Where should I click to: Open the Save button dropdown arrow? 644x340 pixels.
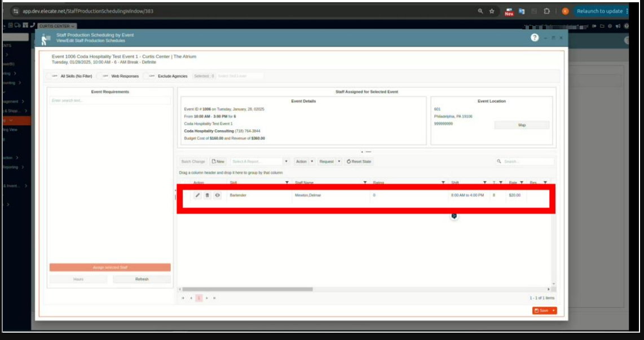pyautogui.click(x=554, y=310)
